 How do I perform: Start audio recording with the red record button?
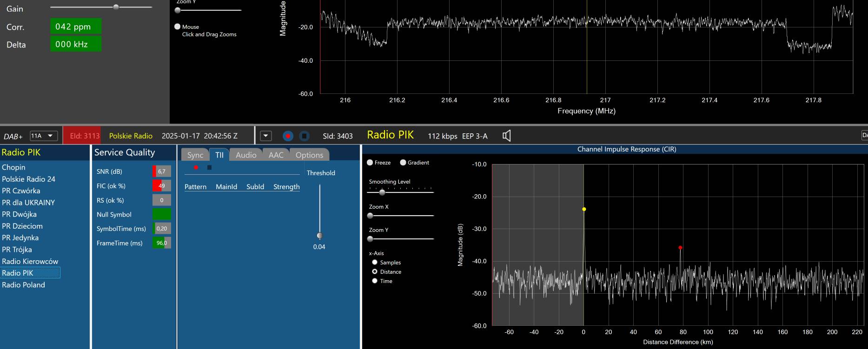click(288, 136)
